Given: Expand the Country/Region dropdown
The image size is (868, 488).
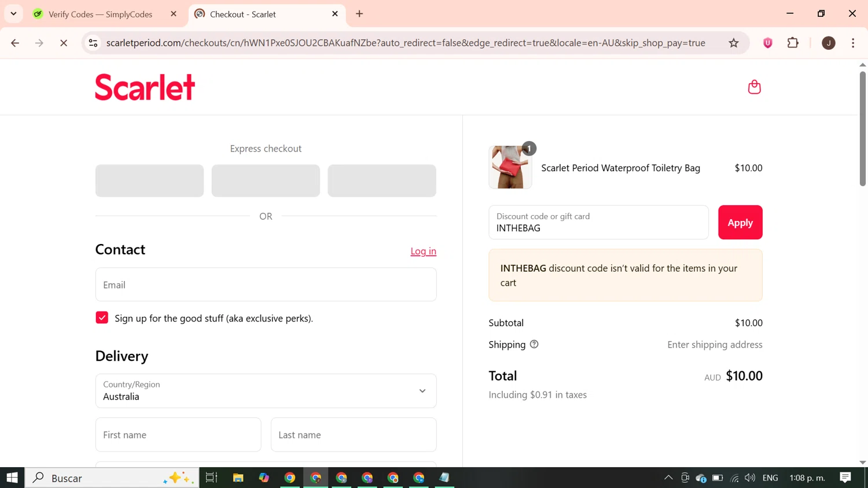Looking at the screenshot, I should pyautogui.click(x=266, y=391).
